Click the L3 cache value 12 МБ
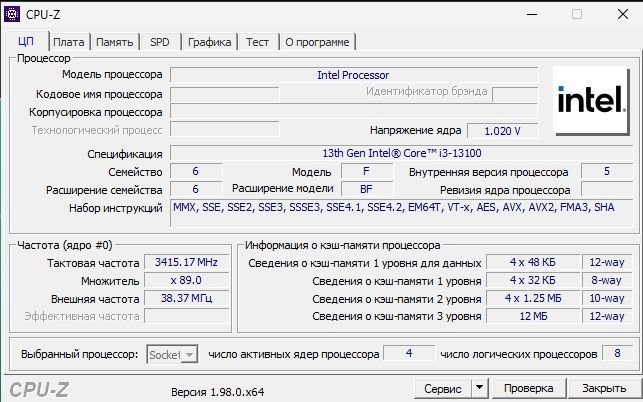This screenshot has width=643, height=402. [533, 316]
